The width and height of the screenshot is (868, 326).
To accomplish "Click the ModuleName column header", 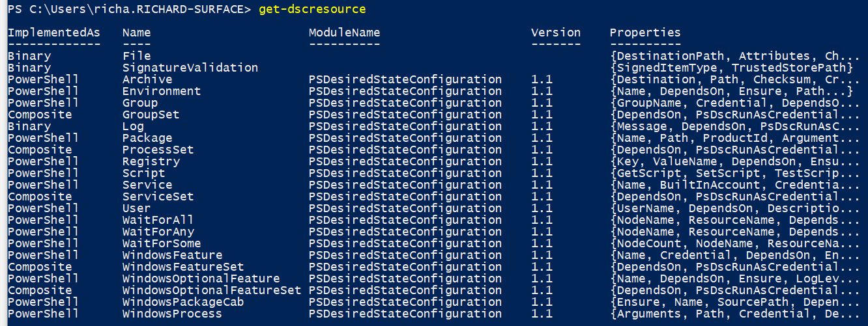I will (x=344, y=33).
